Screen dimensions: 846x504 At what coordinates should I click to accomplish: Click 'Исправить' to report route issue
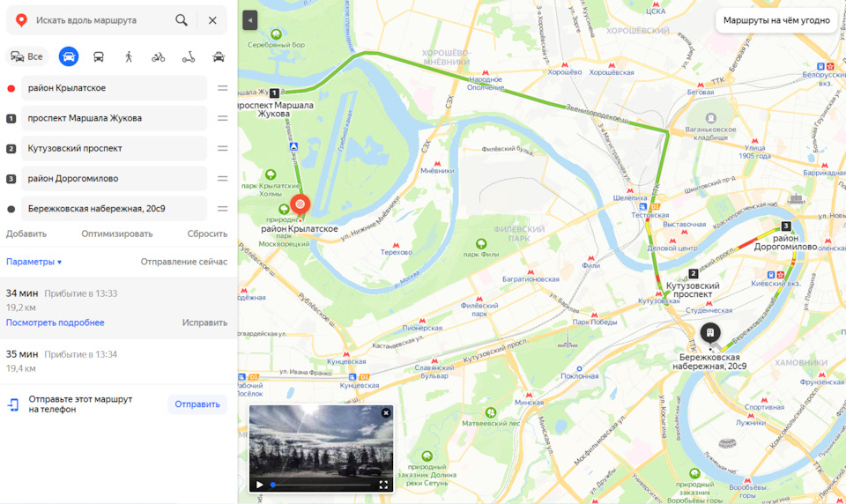(x=204, y=322)
